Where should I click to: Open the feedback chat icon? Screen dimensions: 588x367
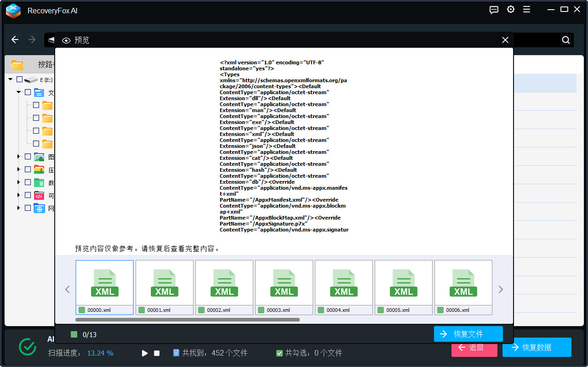[494, 10]
